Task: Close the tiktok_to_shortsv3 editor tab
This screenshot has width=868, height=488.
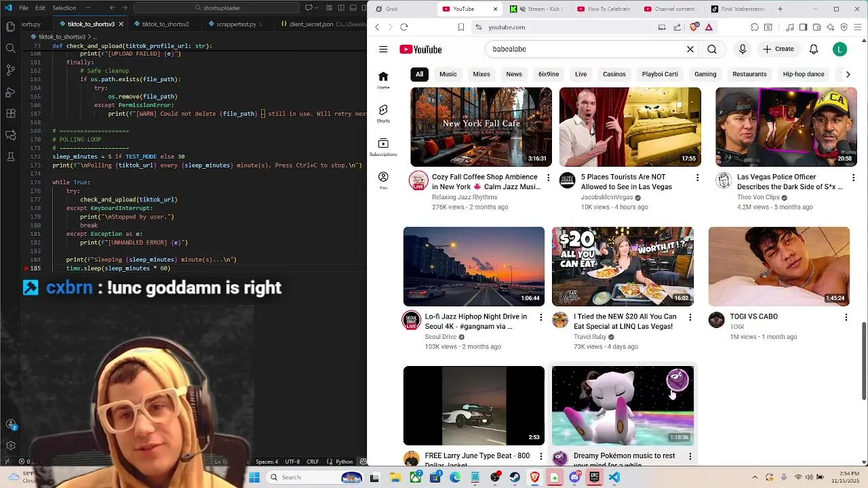Action: 121,24
